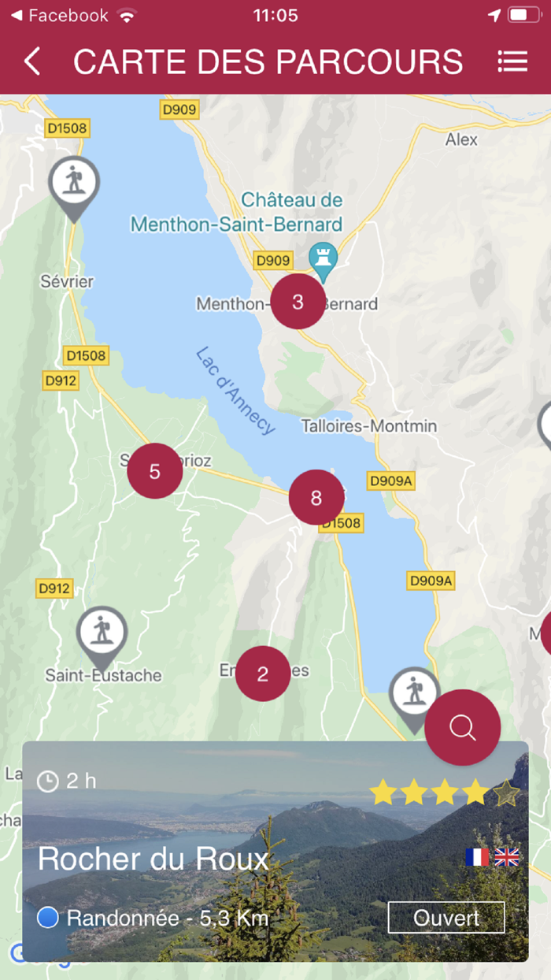Tap the magnifier search button
This screenshot has height=980, width=551.
pyautogui.click(x=463, y=727)
